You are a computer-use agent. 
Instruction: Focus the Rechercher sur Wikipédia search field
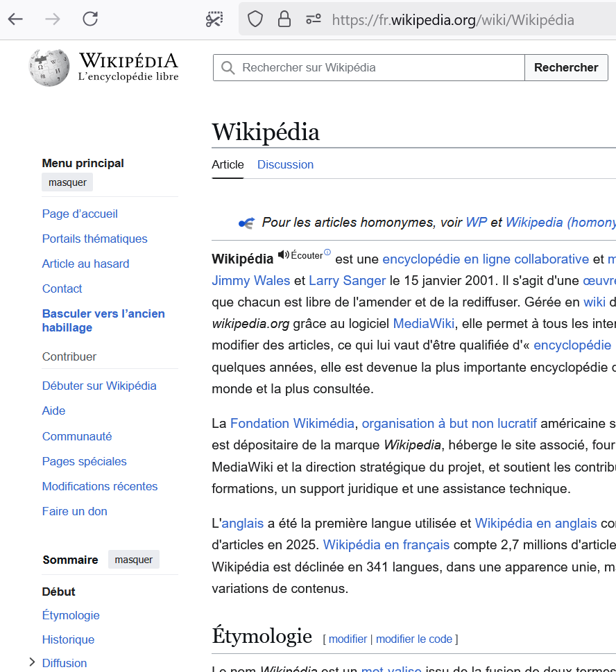368,68
